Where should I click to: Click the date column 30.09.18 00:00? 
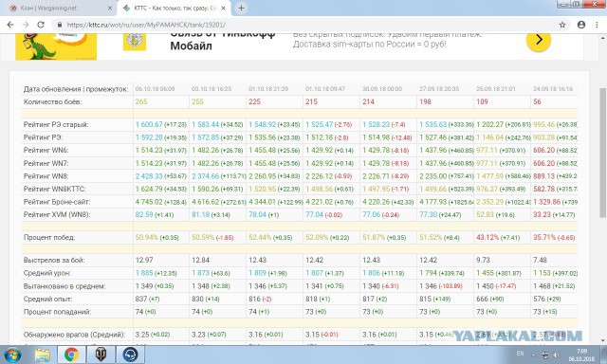382,89
